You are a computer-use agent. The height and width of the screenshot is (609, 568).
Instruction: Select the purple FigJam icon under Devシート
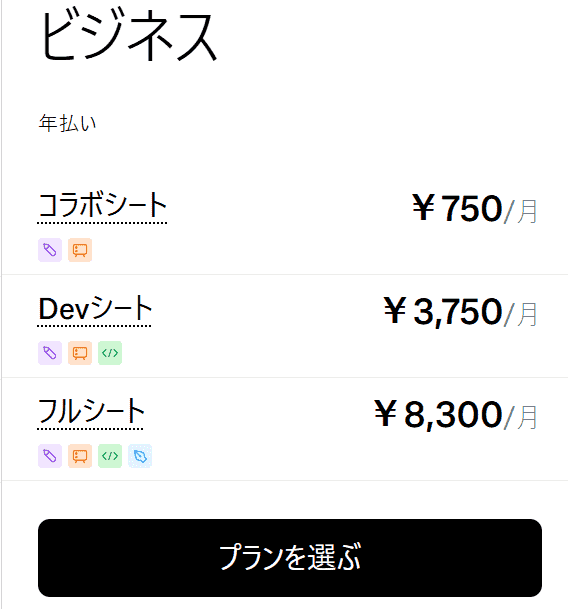[x=50, y=353]
